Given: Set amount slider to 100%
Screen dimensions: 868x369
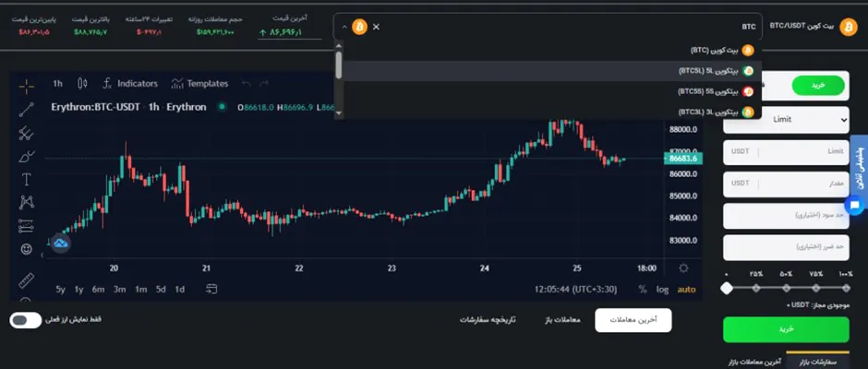Looking at the screenshot, I should 846,288.
